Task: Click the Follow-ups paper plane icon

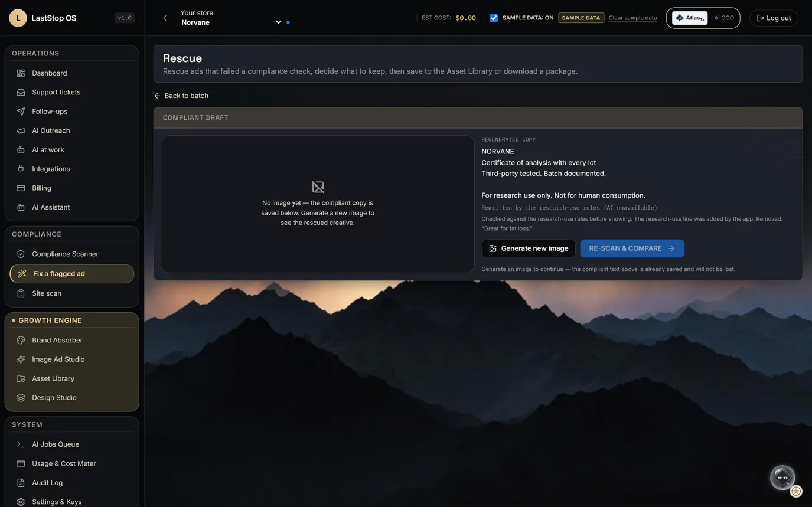Action: pyautogui.click(x=21, y=112)
